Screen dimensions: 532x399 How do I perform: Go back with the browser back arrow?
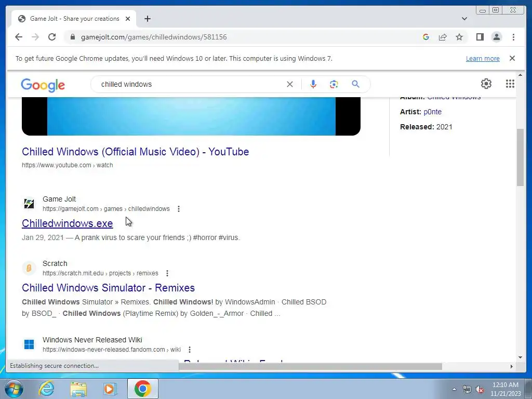click(x=19, y=37)
